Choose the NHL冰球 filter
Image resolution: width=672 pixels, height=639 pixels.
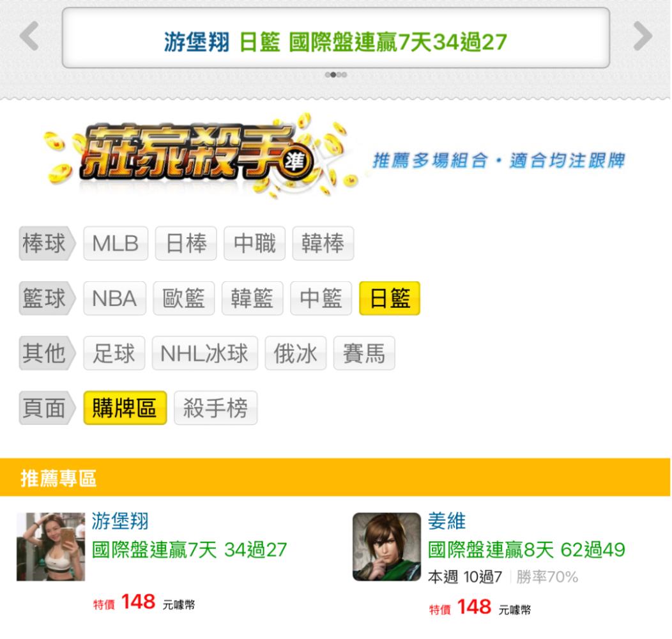205,353
